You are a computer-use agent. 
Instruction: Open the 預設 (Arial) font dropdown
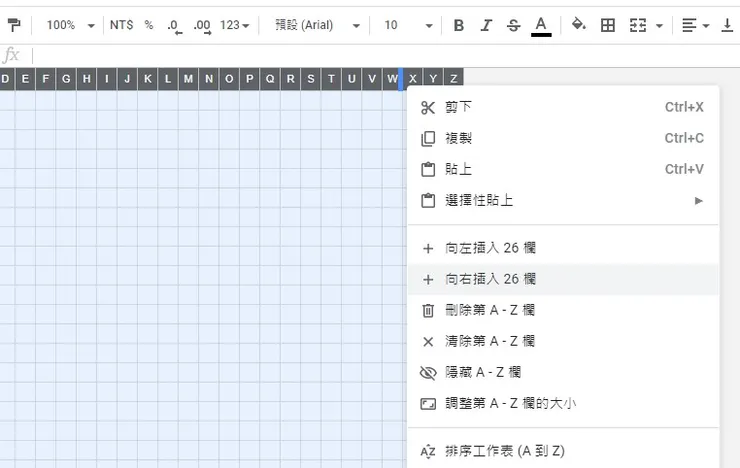[x=318, y=25]
